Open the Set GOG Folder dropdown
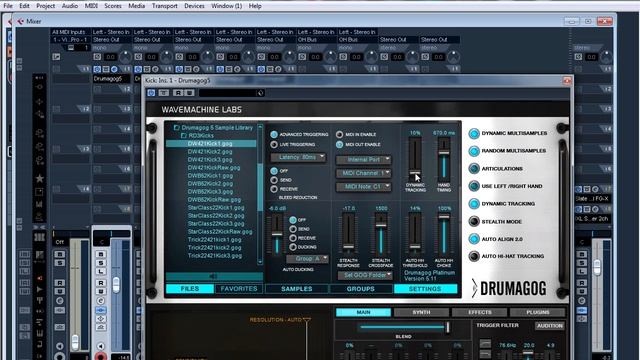640x360 pixels. 365,276
